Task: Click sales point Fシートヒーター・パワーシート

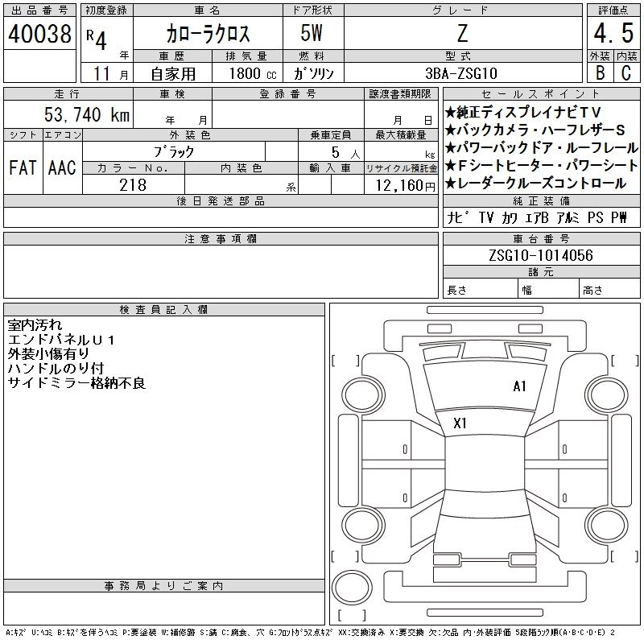Action: 541,166
